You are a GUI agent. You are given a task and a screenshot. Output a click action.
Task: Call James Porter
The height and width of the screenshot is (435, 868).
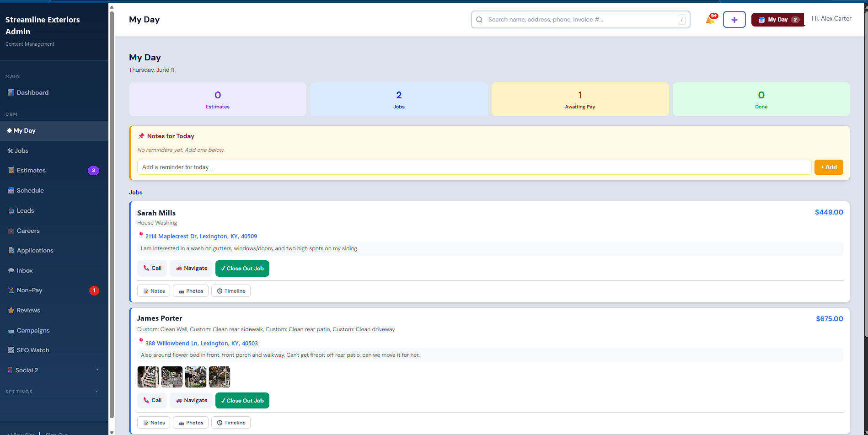point(152,401)
